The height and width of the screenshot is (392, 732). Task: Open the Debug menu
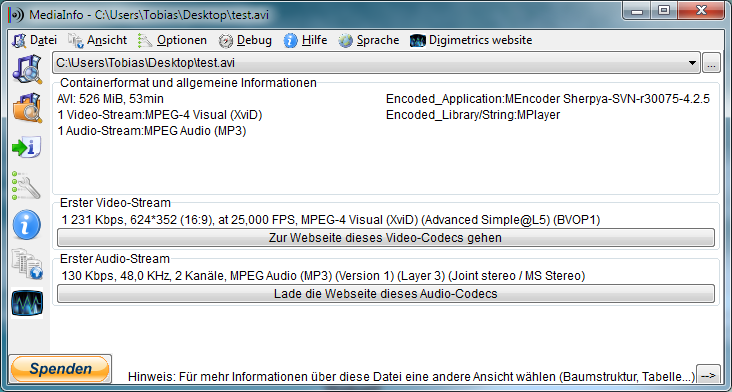245,41
